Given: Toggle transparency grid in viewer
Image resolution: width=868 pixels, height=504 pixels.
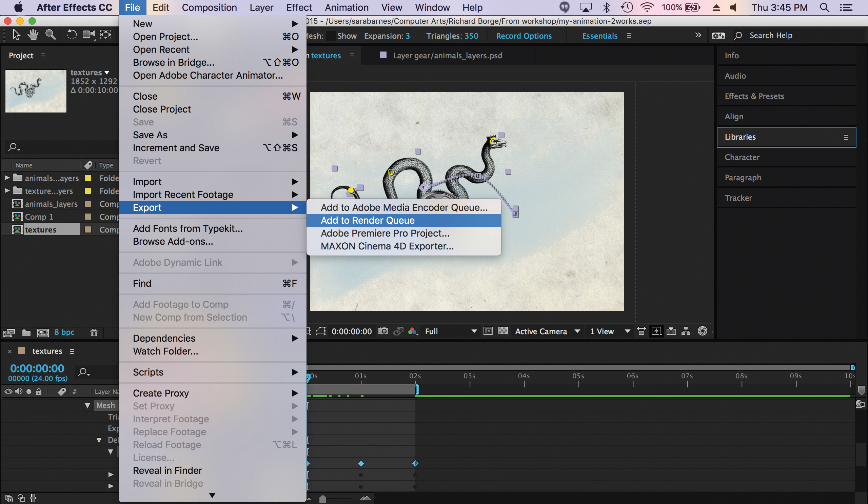Looking at the screenshot, I should (503, 331).
